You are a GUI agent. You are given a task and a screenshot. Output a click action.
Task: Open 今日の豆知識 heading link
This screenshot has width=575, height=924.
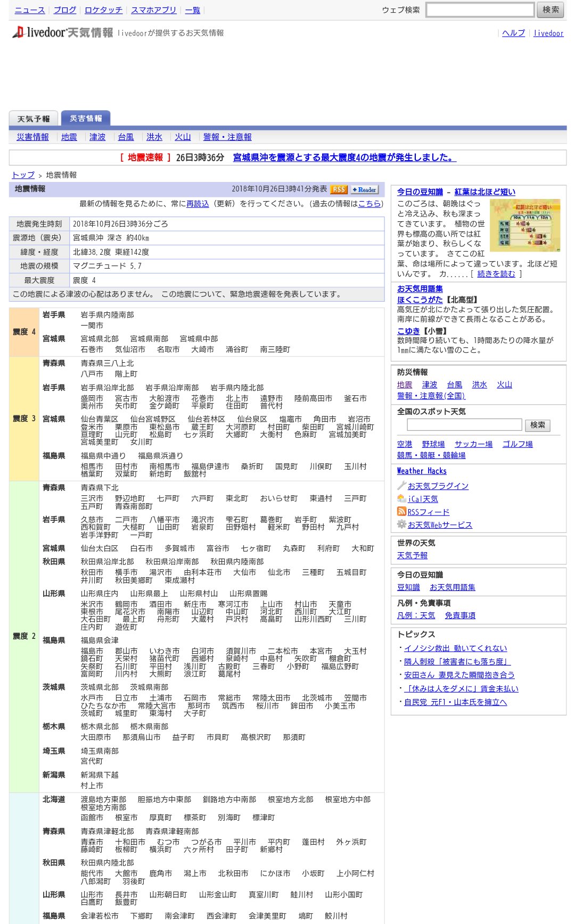[x=420, y=192]
